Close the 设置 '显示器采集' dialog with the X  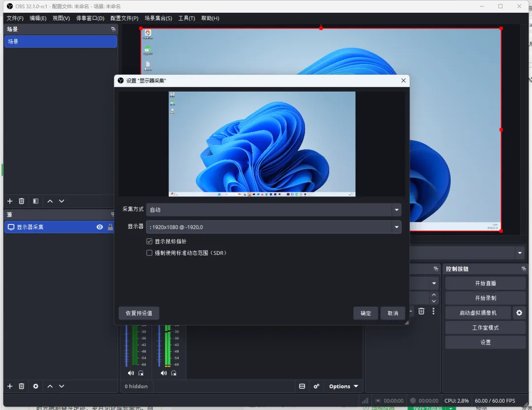point(403,80)
